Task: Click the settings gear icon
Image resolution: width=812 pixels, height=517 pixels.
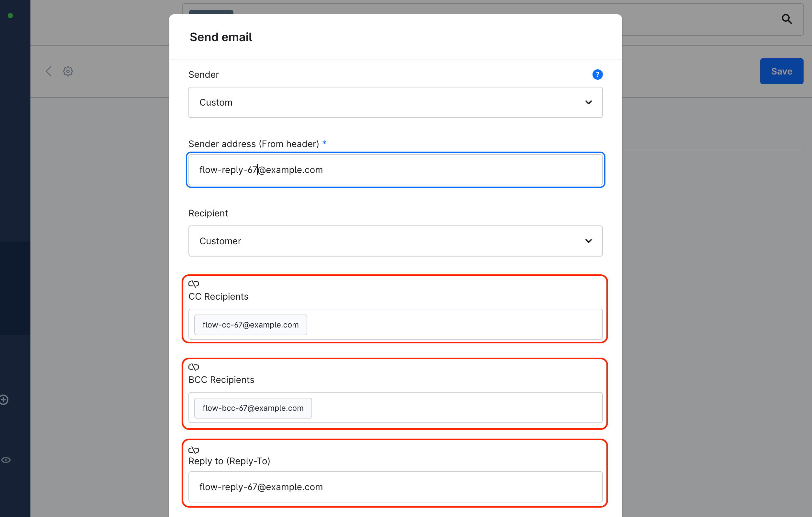Action: pos(68,71)
